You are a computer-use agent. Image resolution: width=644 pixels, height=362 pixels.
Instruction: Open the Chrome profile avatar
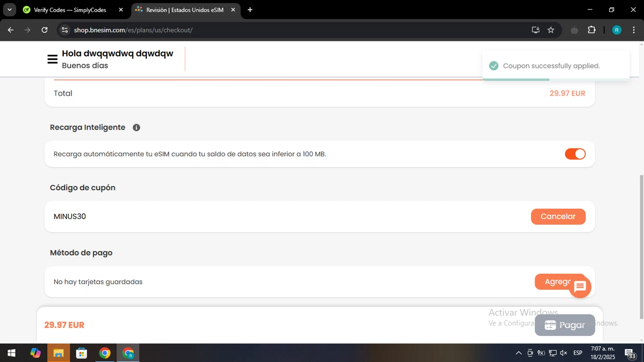[617, 30]
